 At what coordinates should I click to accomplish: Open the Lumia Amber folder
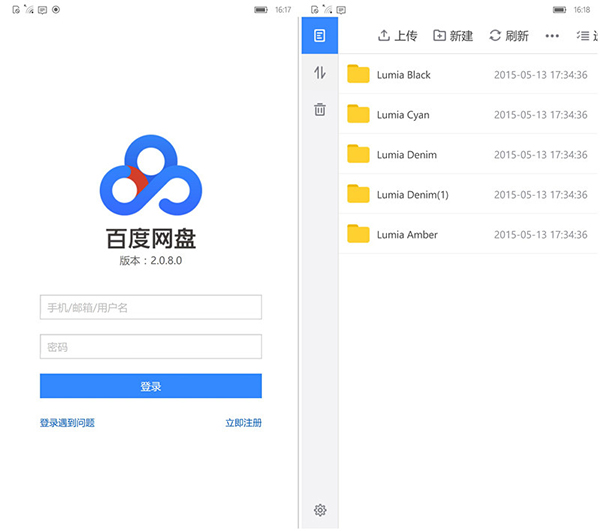click(x=407, y=235)
